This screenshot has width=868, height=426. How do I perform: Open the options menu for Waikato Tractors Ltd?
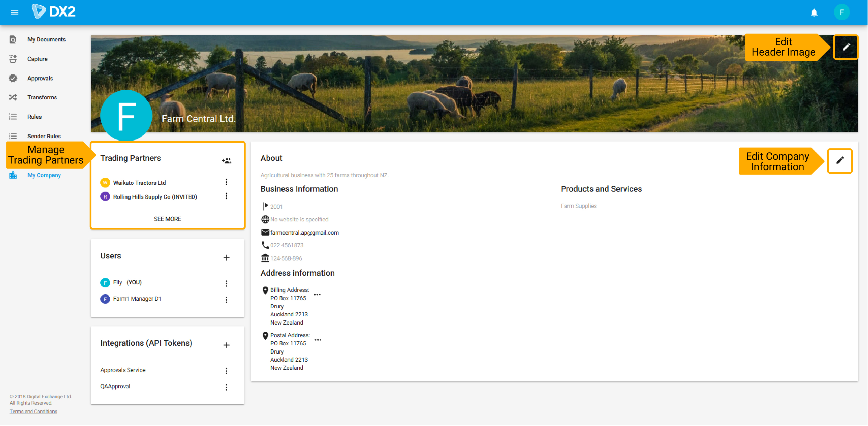pyautogui.click(x=227, y=182)
